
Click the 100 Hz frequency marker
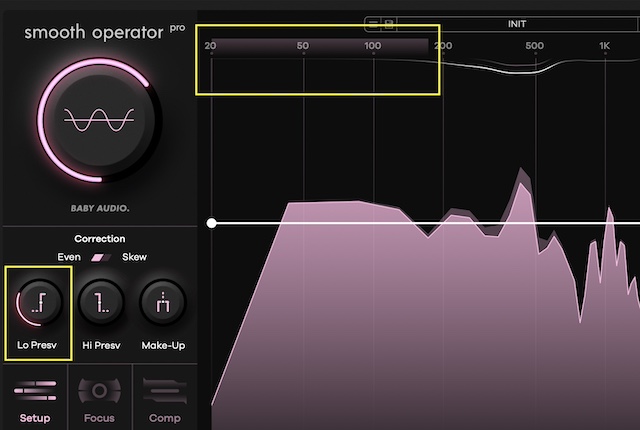point(372,46)
